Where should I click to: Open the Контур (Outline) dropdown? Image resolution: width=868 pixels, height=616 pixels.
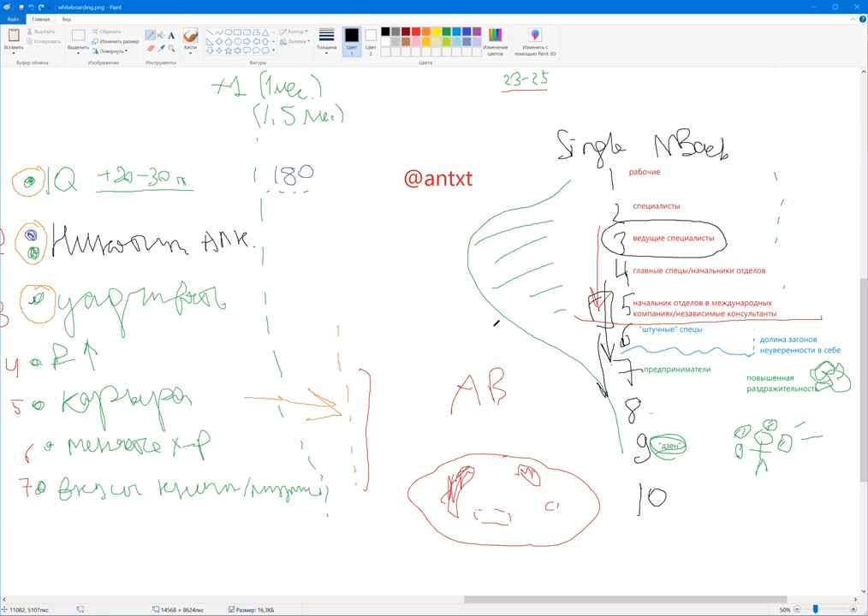pos(294,32)
